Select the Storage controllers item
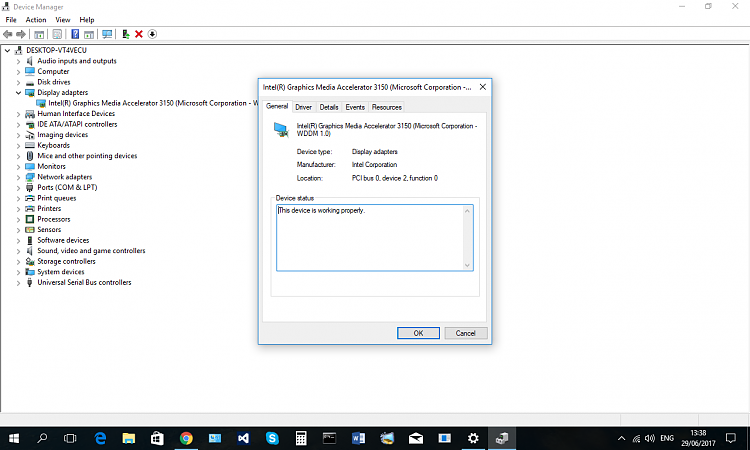750x450 pixels. (66, 262)
